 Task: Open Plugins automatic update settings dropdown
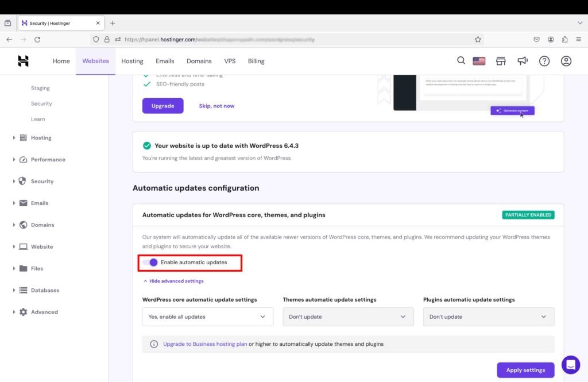point(489,317)
